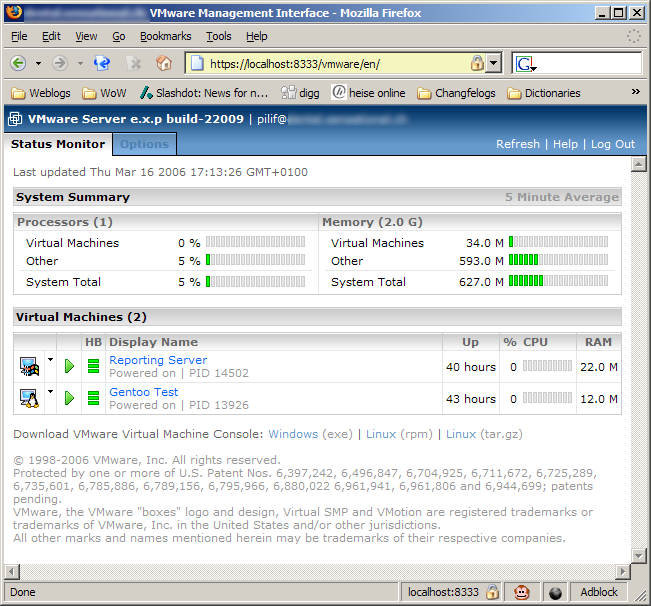Open the View menu

86,37
